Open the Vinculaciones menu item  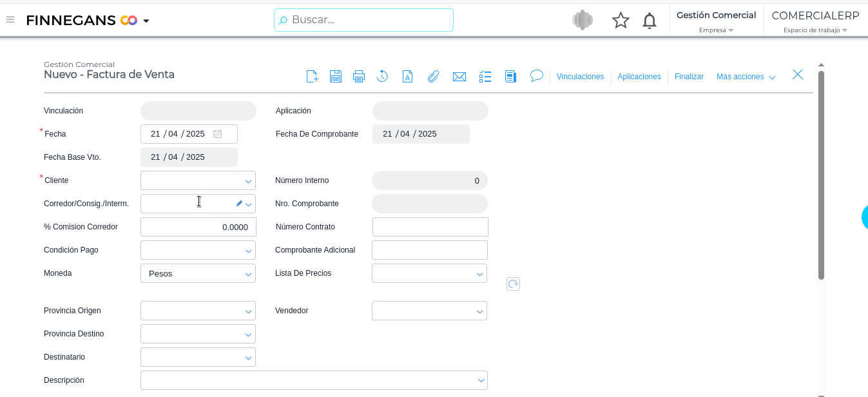click(x=580, y=77)
